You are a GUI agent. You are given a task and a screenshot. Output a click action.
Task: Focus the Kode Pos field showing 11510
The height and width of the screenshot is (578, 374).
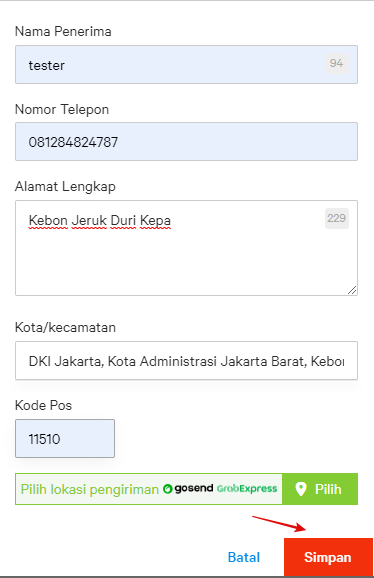tap(65, 438)
